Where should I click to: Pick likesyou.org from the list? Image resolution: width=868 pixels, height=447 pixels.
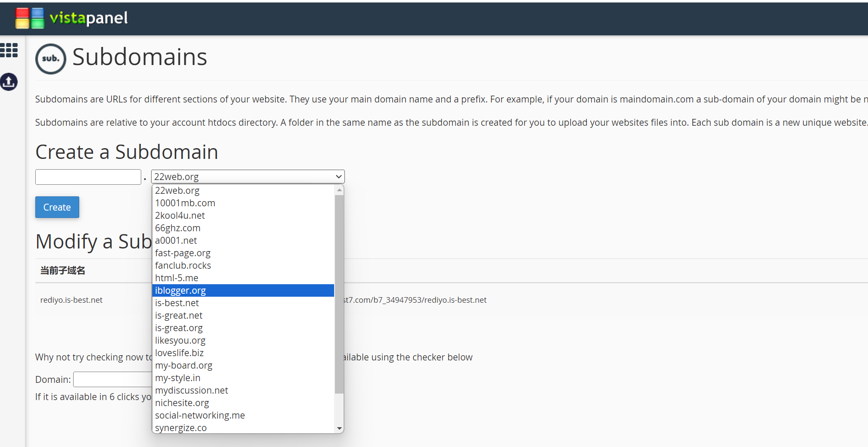coord(243,340)
